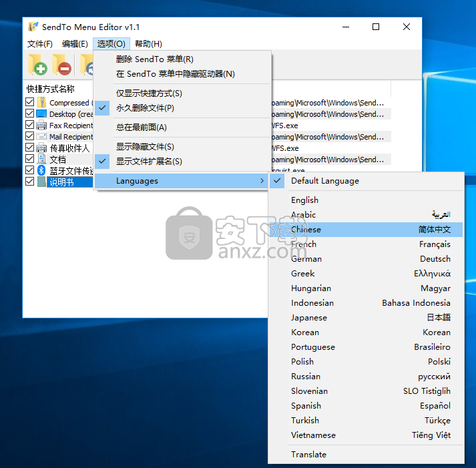Viewport: 476px width, 468px height.
Task: Click the 传真收件人 fax icon
Action: (41, 148)
